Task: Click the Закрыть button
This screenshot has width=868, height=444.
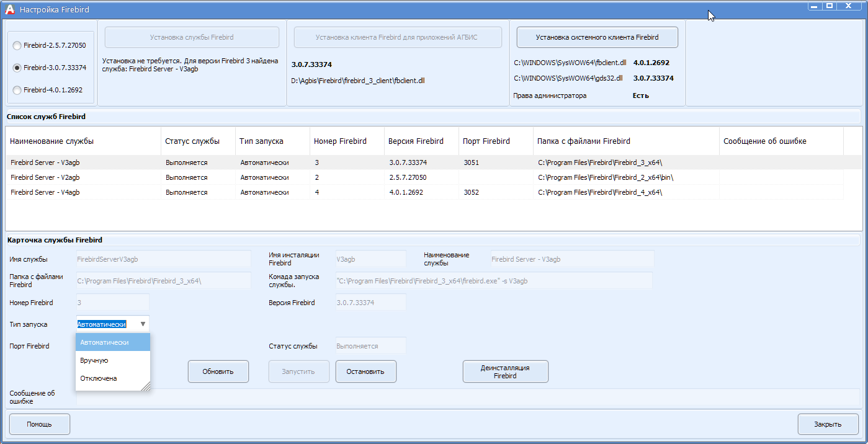Action: tap(828, 424)
